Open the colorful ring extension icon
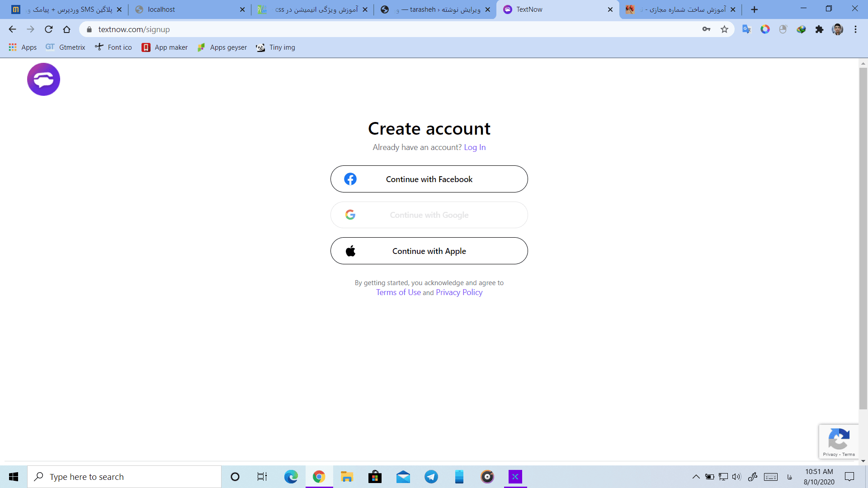 pos(765,29)
